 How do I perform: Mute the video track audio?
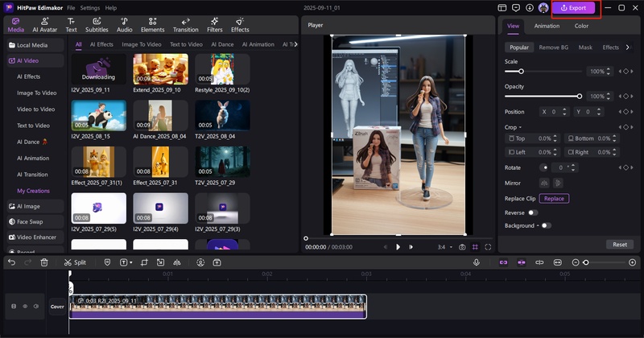(36, 307)
